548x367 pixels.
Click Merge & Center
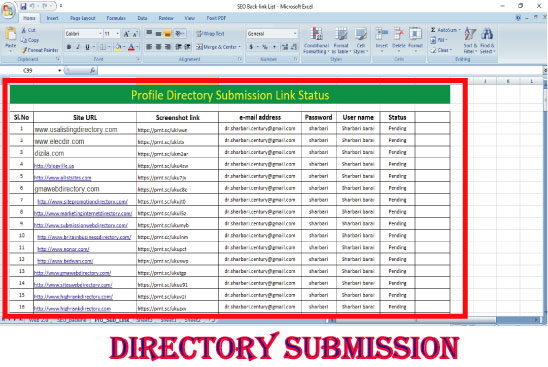218,46
